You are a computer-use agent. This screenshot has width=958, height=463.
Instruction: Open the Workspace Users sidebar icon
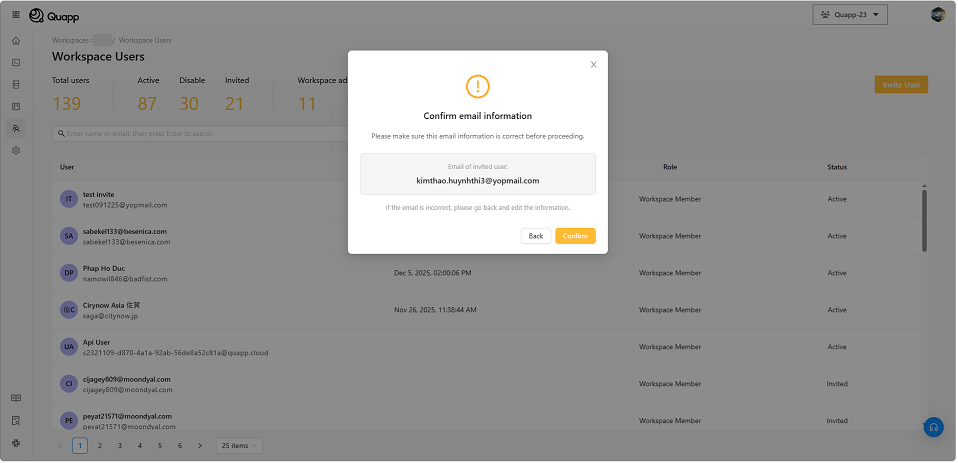point(16,128)
